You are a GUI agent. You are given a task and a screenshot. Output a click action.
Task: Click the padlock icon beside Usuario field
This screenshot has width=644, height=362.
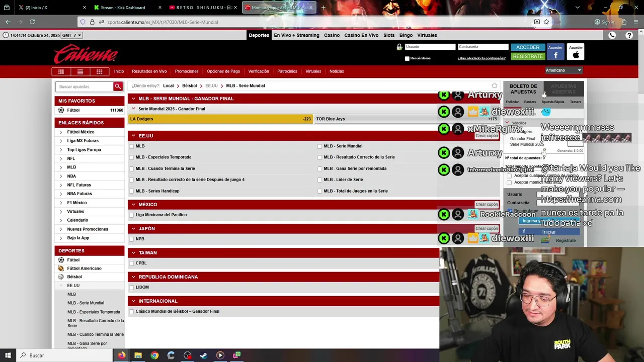(399, 47)
